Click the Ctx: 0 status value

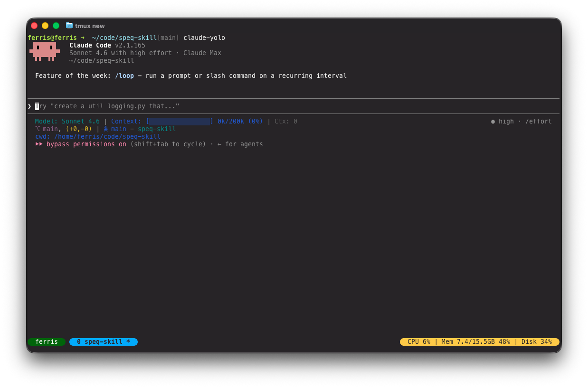[286, 121]
